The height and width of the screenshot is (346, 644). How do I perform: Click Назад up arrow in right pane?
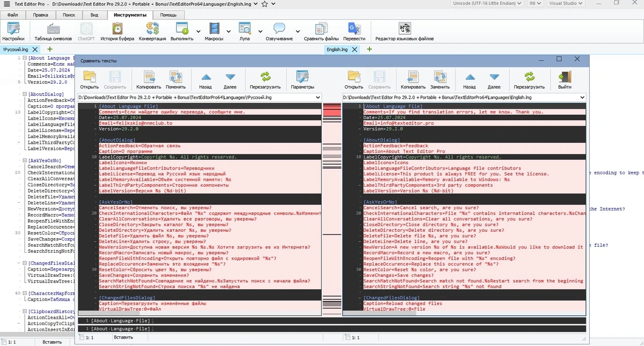[470, 80]
